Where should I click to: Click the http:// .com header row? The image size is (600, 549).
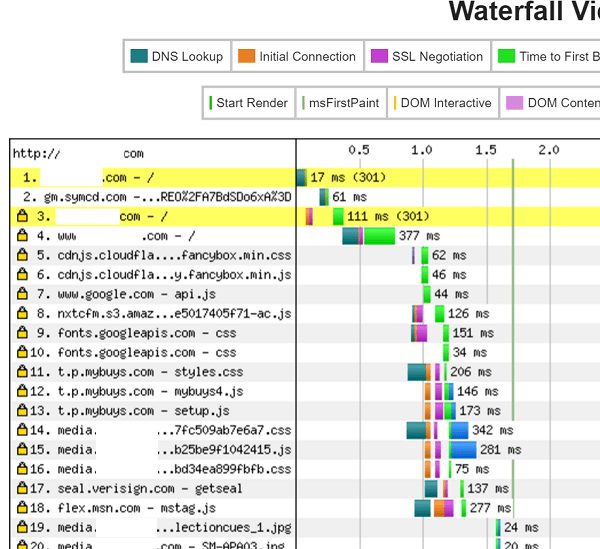coord(153,154)
